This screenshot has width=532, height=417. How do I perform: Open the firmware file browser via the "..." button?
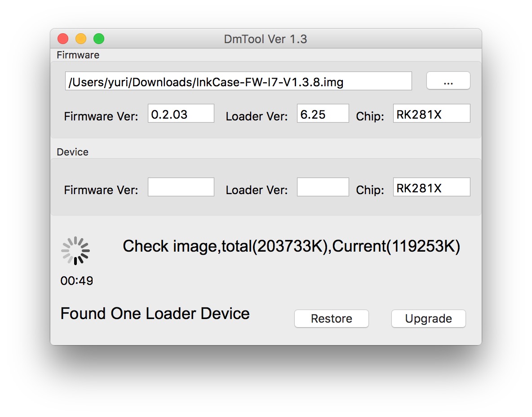(448, 81)
